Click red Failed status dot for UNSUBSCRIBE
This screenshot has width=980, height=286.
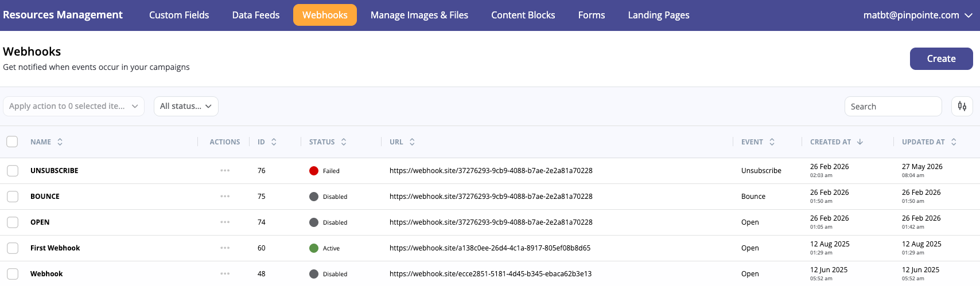[x=314, y=171]
